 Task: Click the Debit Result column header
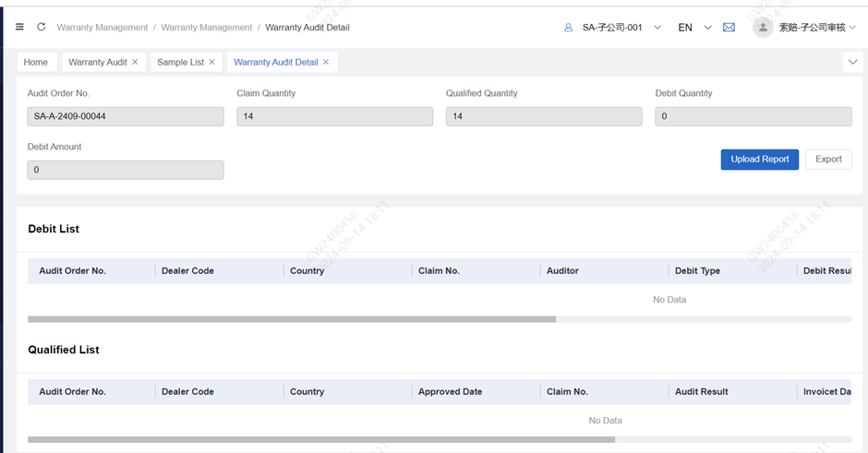click(x=827, y=271)
